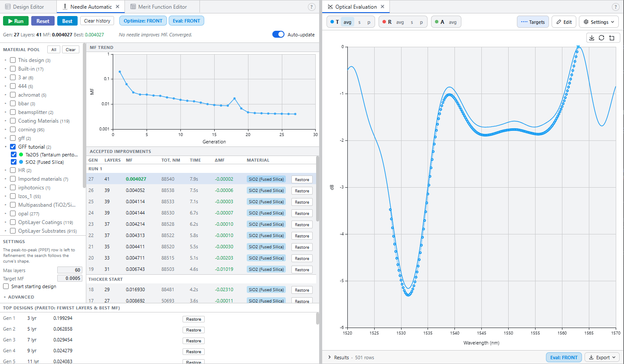The width and height of the screenshot is (624, 364).
Task: Start the needle optimization with Run
Action: click(x=16, y=21)
